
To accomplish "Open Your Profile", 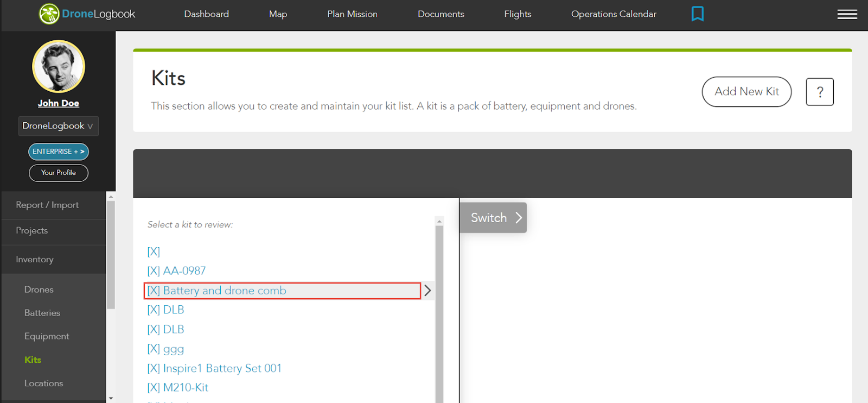I will coord(59,173).
